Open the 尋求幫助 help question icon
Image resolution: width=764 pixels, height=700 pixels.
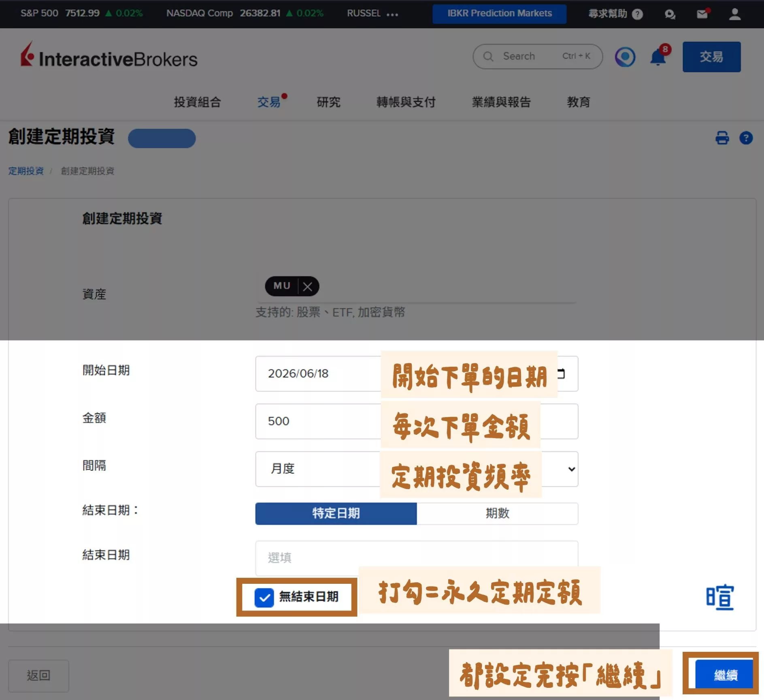pos(637,14)
